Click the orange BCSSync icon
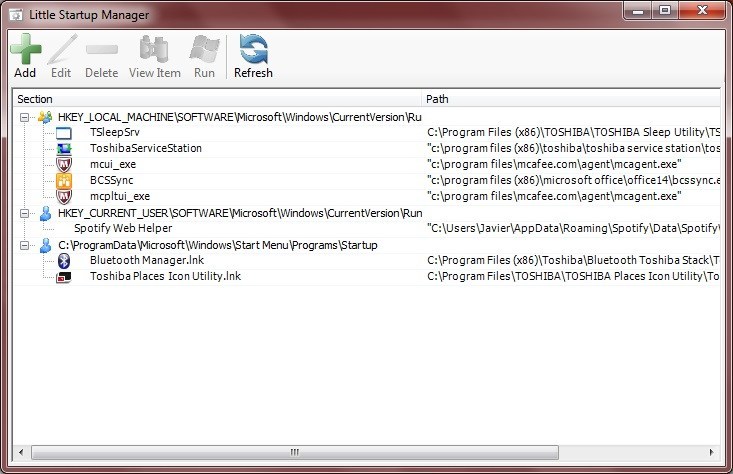Image resolution: width=733 pixels, height=474 pixels. [x=64, y=180]
